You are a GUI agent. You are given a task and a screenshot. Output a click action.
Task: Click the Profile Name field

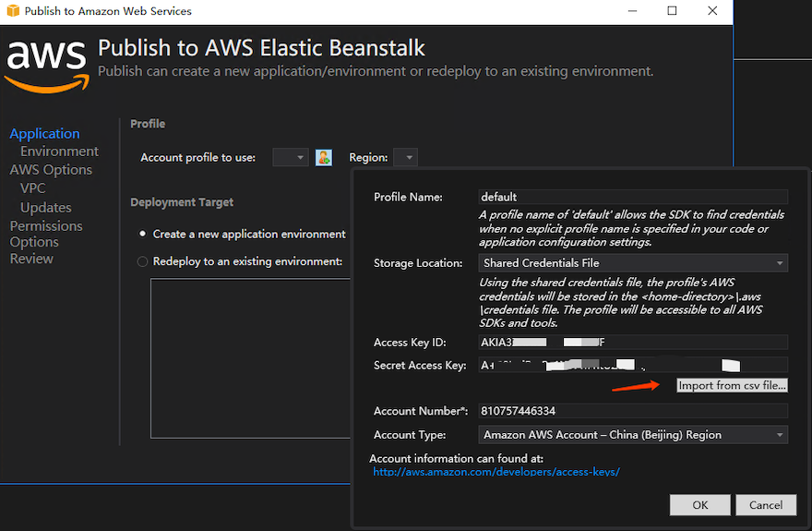coord(633,197)
